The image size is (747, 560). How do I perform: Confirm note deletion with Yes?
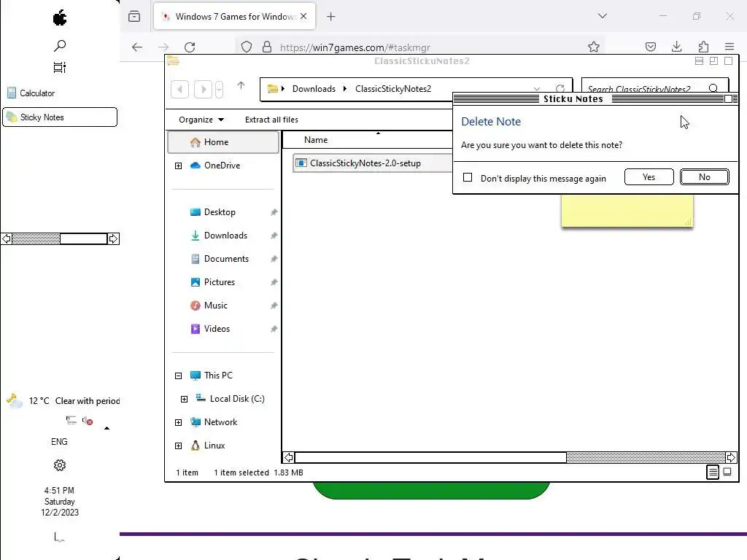click(x=649, y=177)
